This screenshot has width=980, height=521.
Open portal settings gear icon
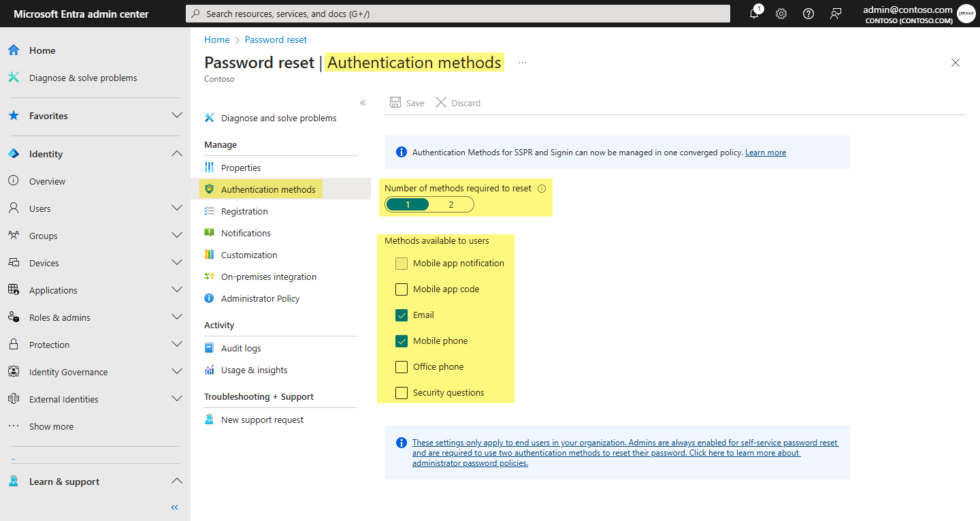pyautogui.click(x=781, y=14)
